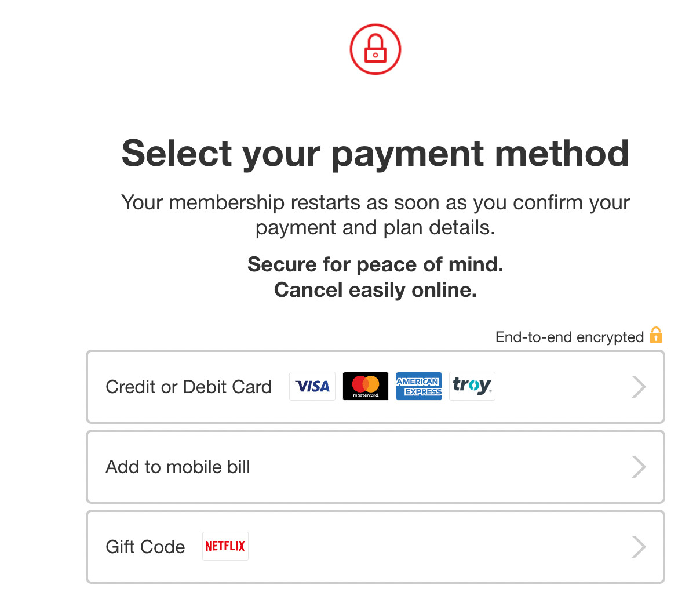This screenshot has height=610, width=700.
Task: Click the Gift Code label text
Action: tap(145, 547)
